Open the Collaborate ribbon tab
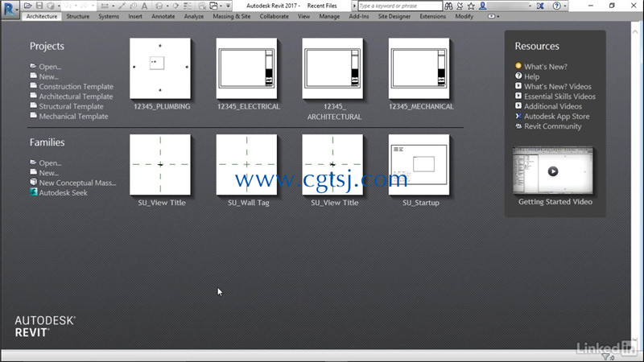644x362 pixels. [x=274, y=16]
